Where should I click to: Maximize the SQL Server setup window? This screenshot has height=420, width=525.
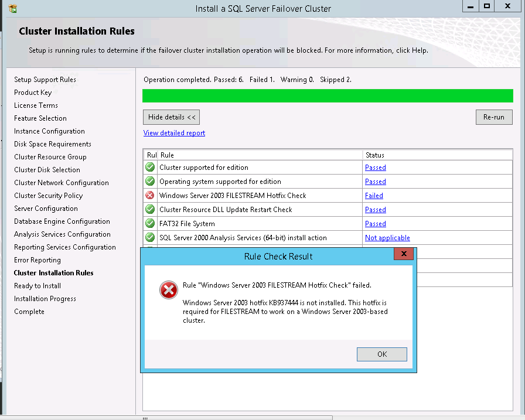[487, 6]
